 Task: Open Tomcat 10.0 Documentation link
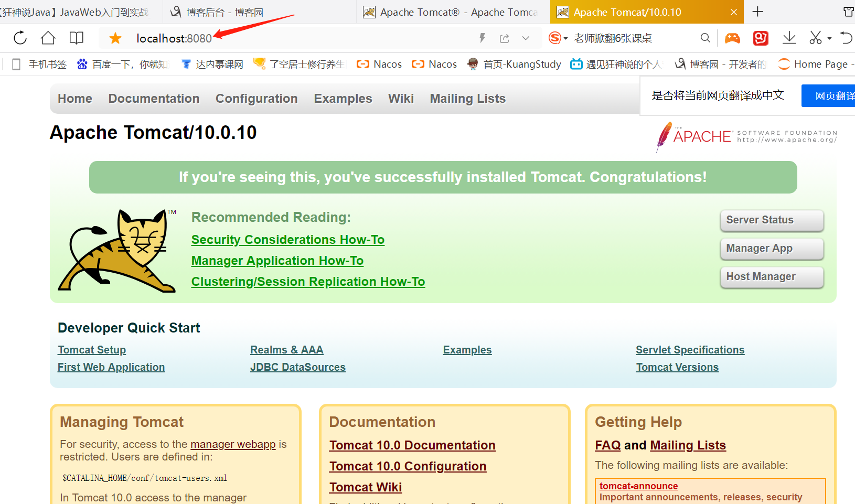point(412,445)
